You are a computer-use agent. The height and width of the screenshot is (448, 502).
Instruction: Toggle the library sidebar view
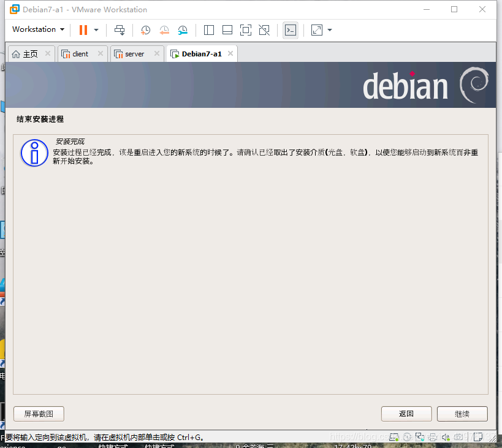tap(209, 30)
